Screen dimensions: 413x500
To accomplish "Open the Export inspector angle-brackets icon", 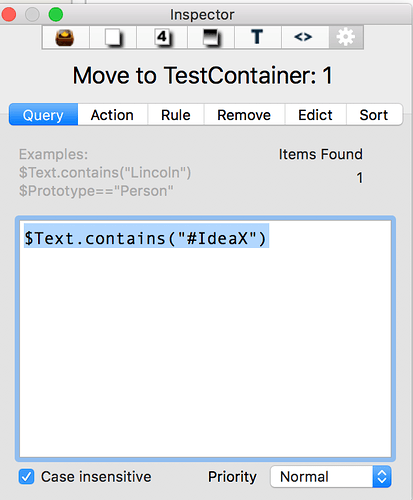I will pos(304,37).
